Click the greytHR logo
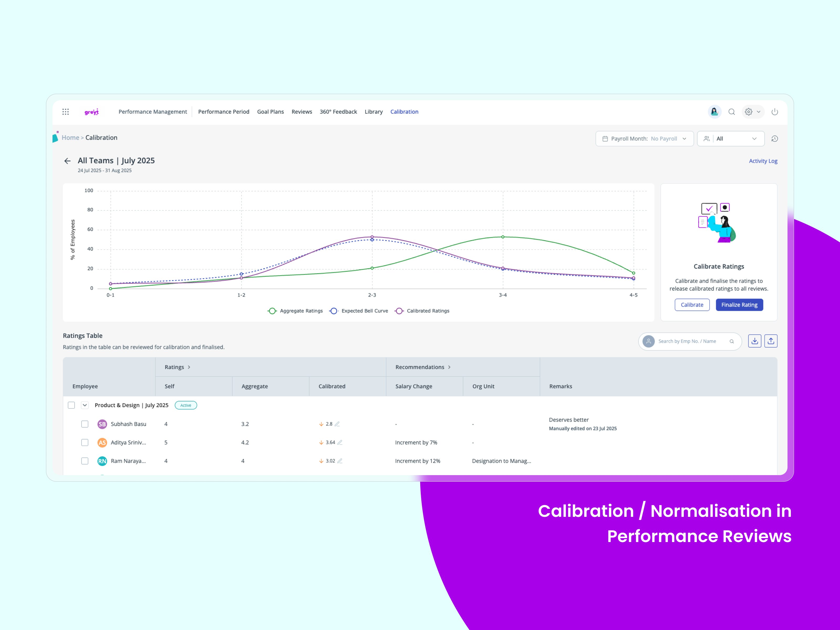 pos(92,112)
